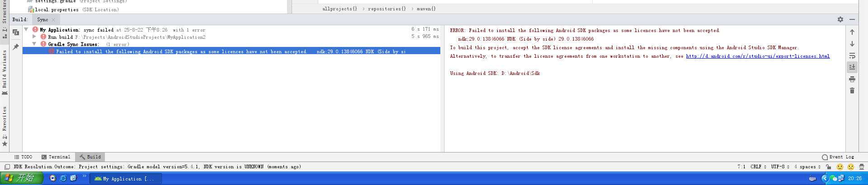Go up in the error output stack
The width and height of the screenshot is (868, 185).
pyautogui.click(x=852, y=32)
